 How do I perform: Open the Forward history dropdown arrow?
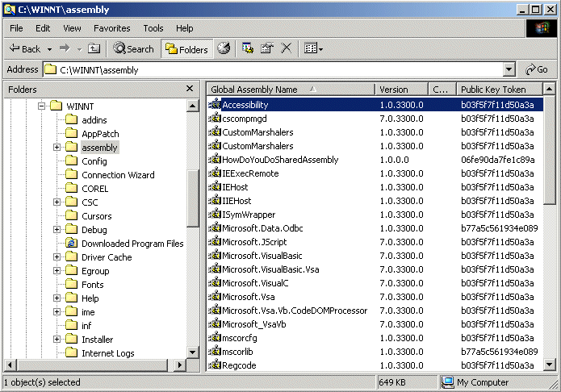click(x=79, y=49)
